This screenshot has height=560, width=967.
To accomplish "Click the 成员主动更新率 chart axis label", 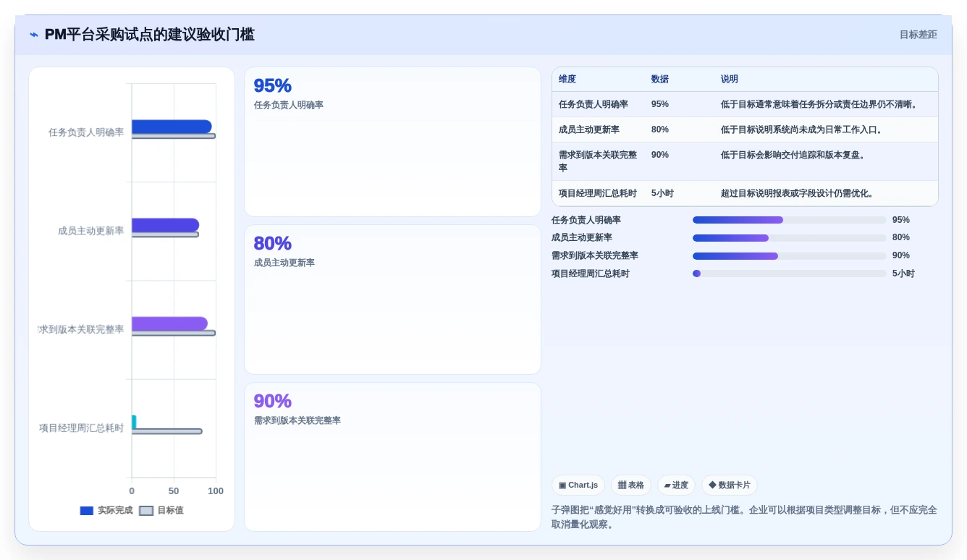I will (x=91, y=231).
